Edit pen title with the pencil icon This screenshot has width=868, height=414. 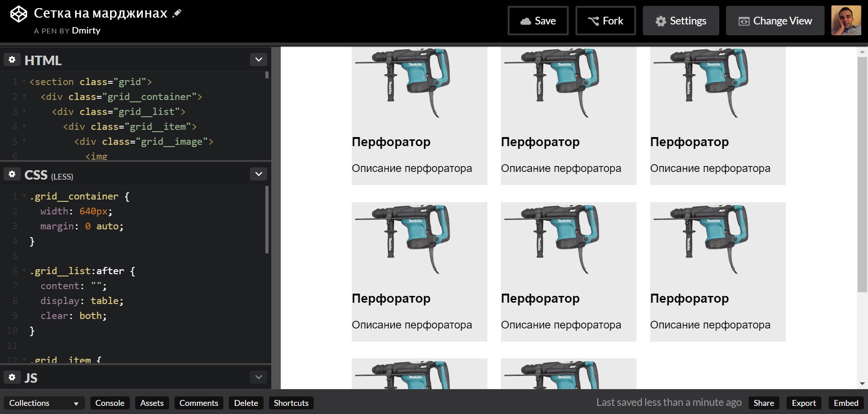[177, 14]
